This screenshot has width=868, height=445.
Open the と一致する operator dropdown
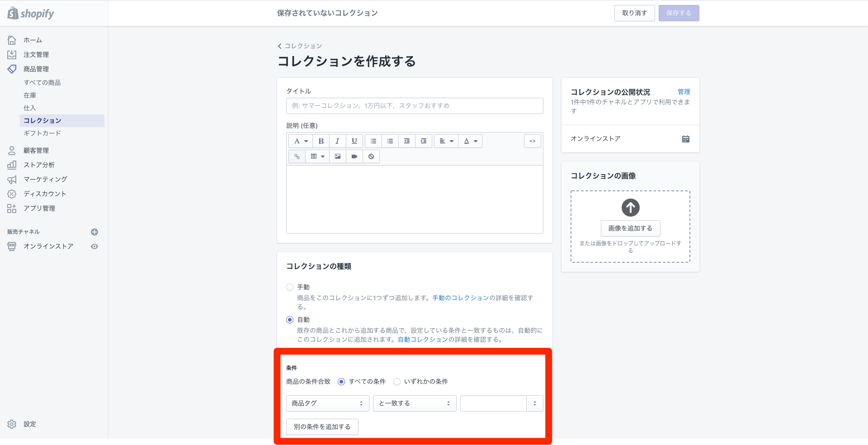point(414,403)
